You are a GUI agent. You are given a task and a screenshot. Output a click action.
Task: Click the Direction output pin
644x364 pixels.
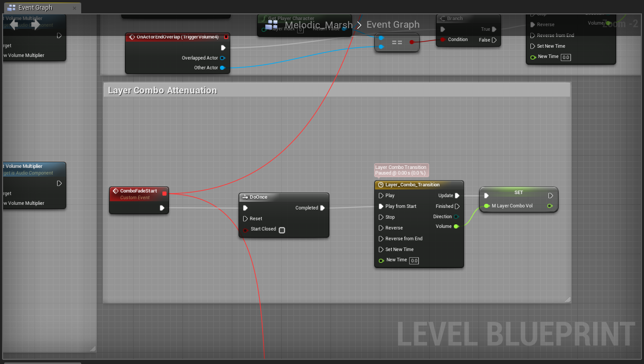tap(456, 217)
